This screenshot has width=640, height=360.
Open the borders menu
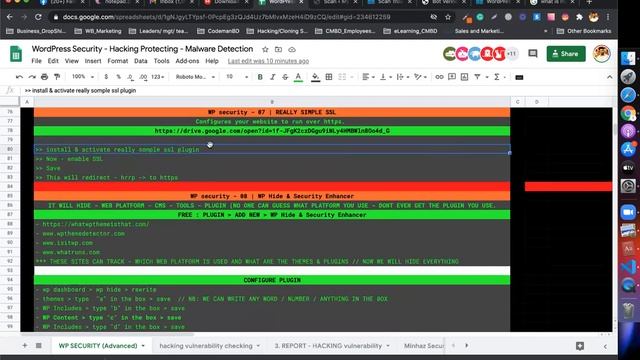pyautogui.click(x=329, y=77)
